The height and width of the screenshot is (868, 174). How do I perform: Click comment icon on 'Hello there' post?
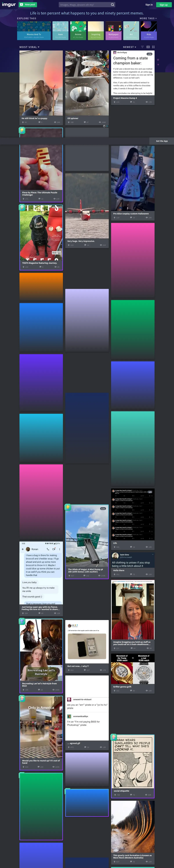[131, 574]
